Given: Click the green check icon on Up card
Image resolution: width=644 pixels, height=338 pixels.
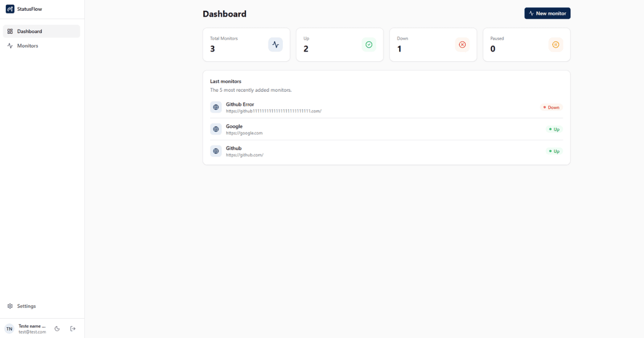Looking at the screenshot, I should click(369, 45).
